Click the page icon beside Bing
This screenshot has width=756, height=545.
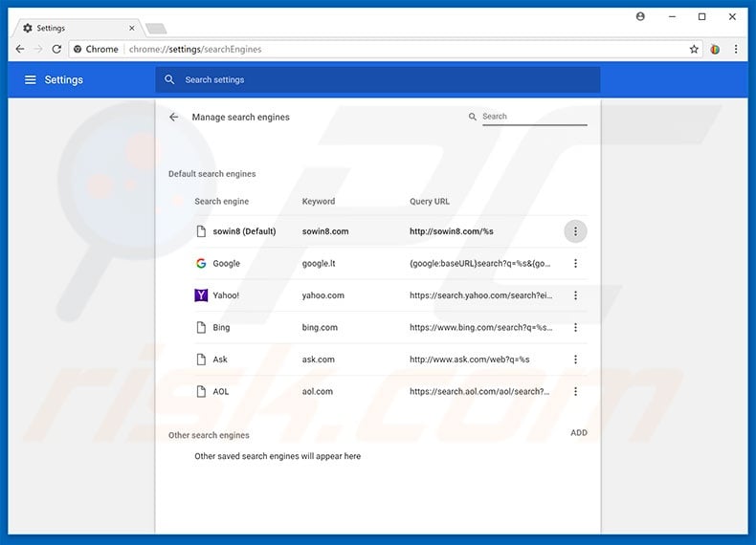pos(201,327)
